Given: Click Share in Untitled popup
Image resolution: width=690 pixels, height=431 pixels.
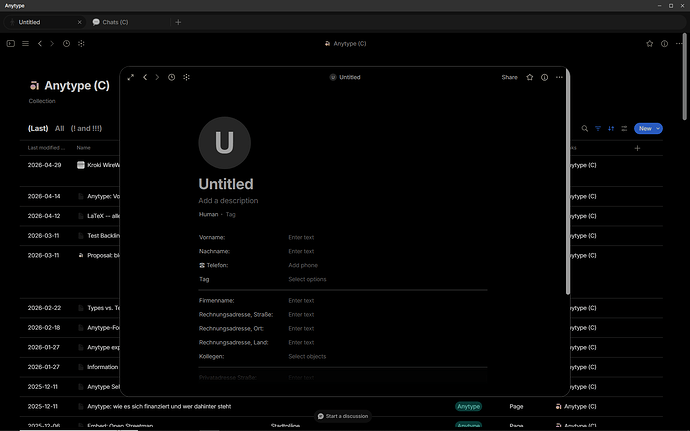Looking at the screenshot, I should coord(509,77).
